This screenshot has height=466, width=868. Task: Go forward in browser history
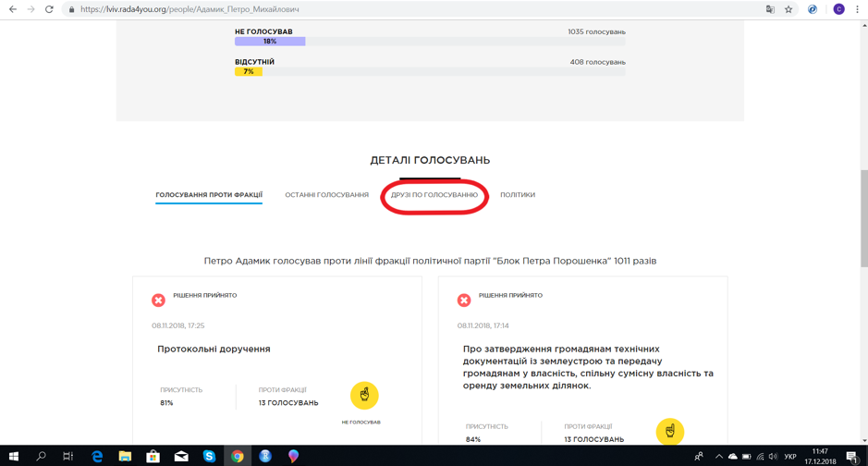pos(31,9)
